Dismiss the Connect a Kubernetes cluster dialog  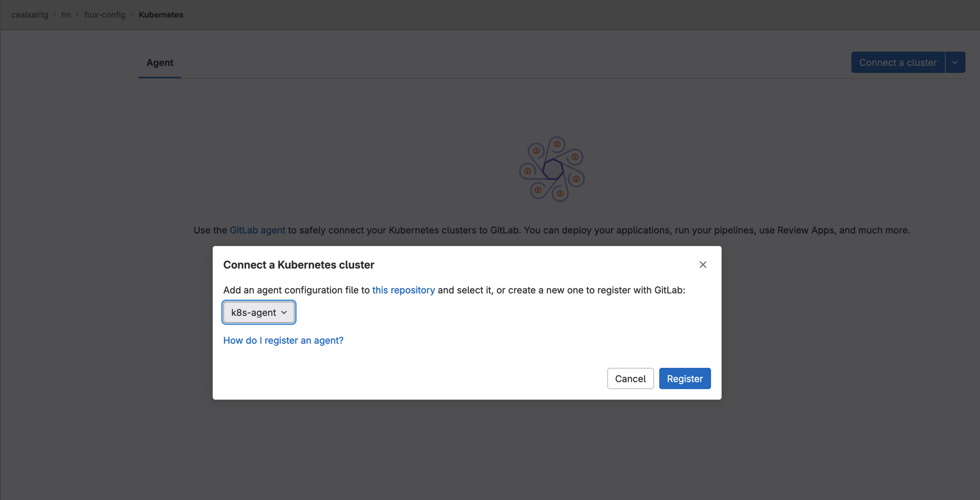703,264
